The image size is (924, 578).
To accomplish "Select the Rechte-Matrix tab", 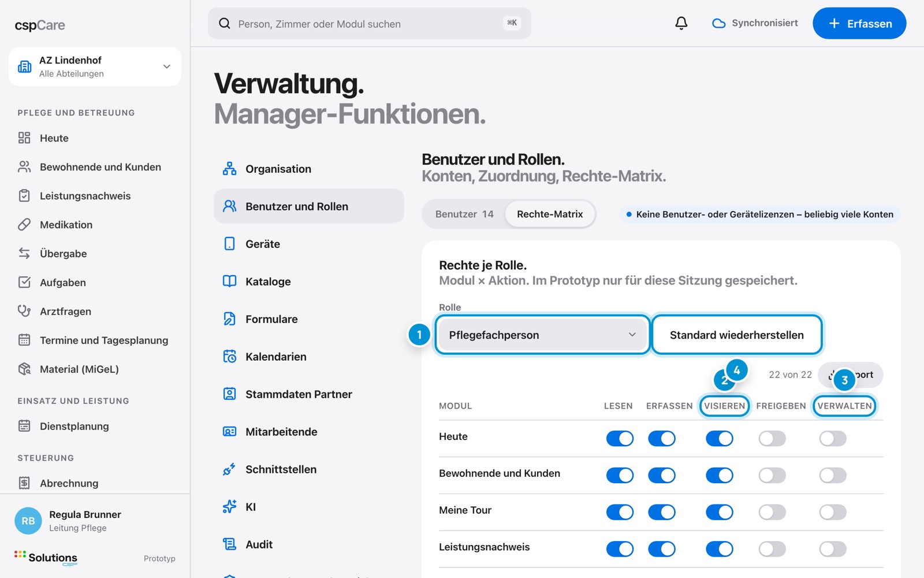I will [550, 214].
